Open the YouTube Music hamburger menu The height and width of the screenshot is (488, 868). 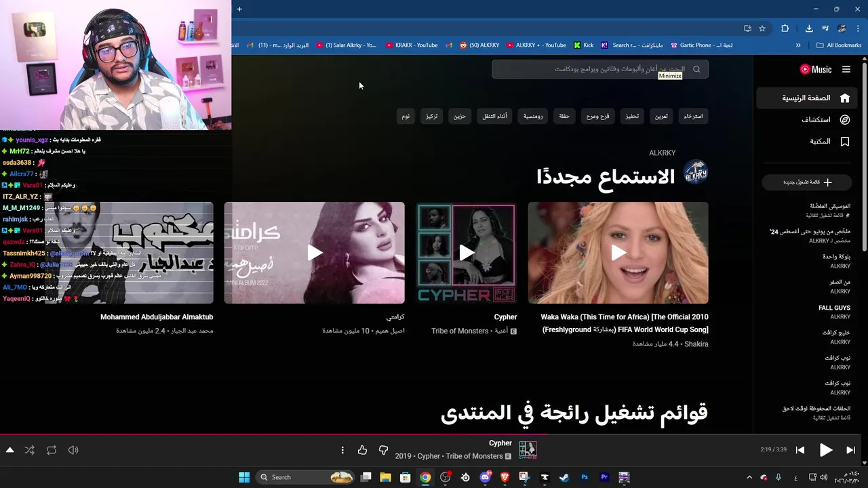point(846,69)
